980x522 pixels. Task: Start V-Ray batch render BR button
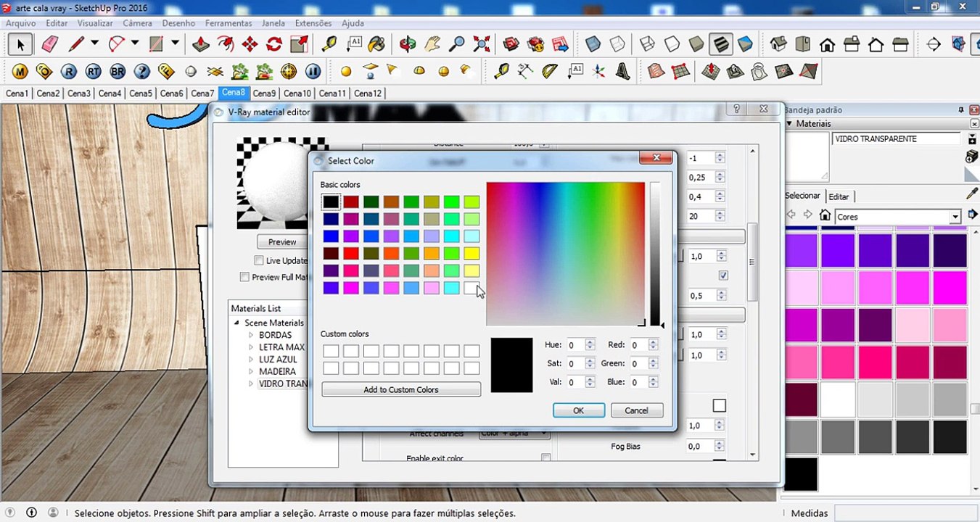[118, 72]
